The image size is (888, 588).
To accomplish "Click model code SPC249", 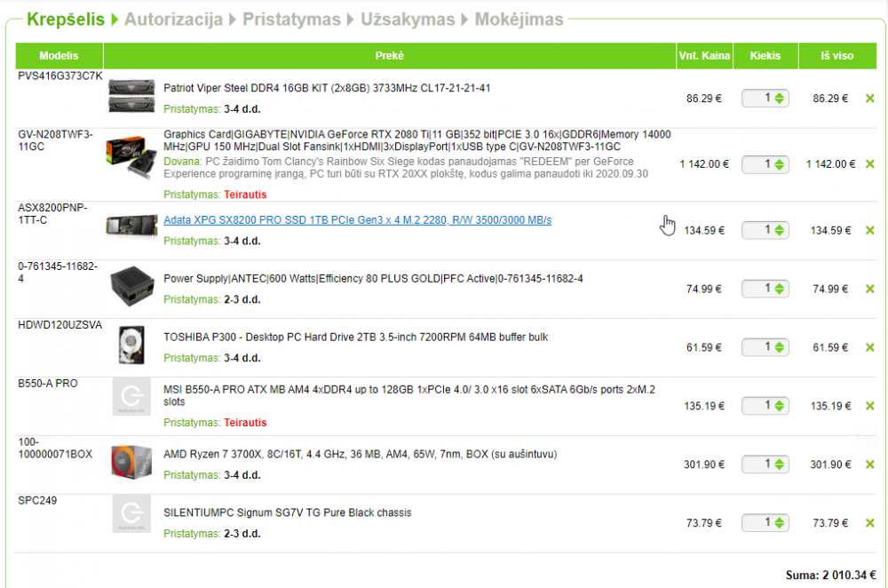I will (x=37, y=501).
